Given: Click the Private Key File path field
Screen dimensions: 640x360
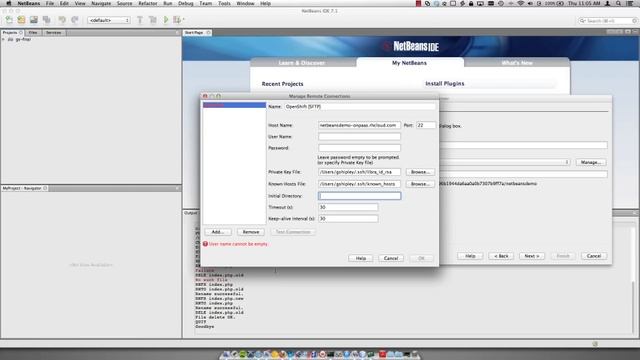Looking at the screenshot, I should (359, 172).
